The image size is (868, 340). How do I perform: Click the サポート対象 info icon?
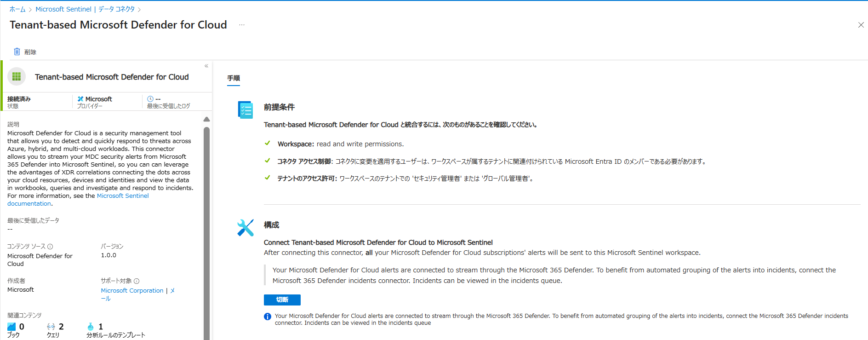coord(137,281)
